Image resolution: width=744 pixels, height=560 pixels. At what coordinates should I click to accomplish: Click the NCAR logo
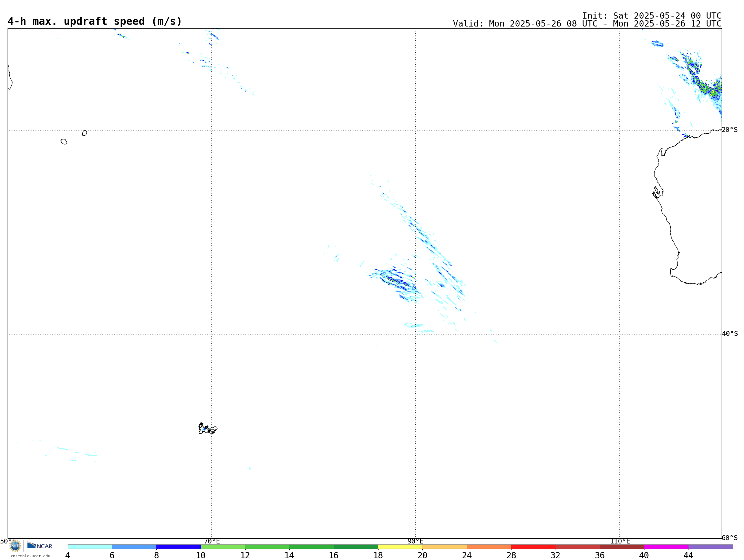[40, 546]
